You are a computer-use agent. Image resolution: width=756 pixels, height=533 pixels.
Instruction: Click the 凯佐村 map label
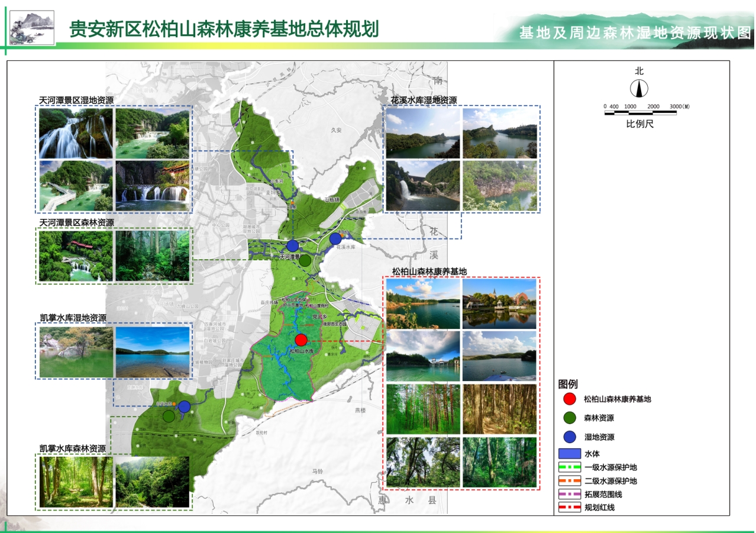point(261,432)
